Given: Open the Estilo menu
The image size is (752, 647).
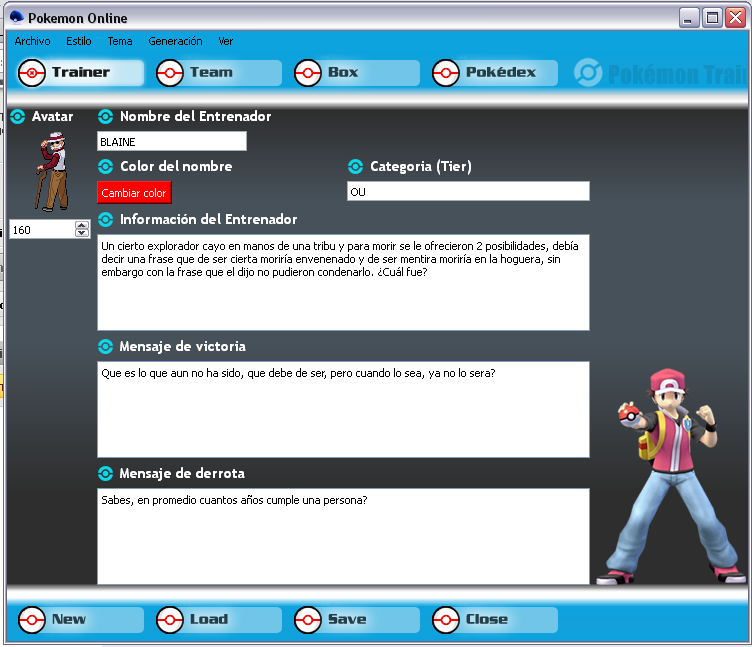Looking at the screenshot, I should click(79, 41).
